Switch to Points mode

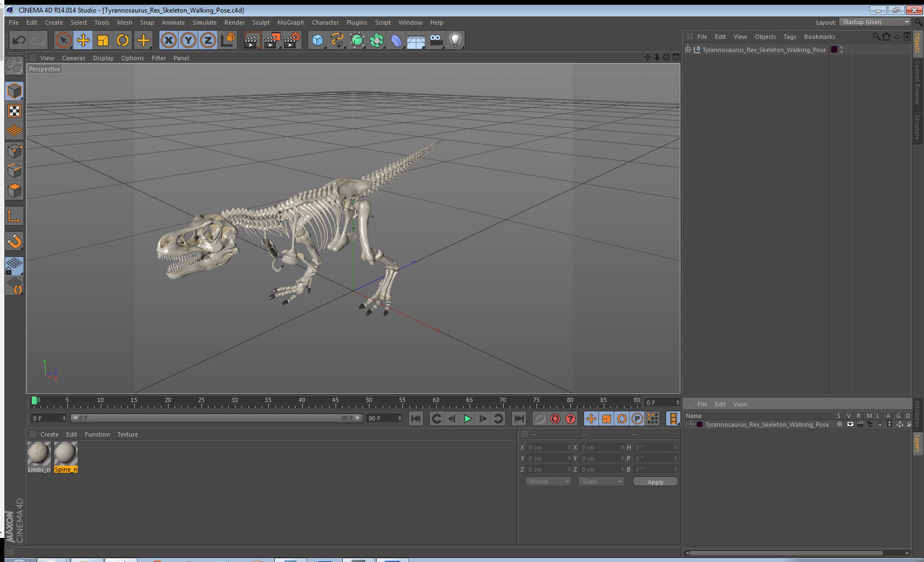pyautogui.click(x=14, y=151)
